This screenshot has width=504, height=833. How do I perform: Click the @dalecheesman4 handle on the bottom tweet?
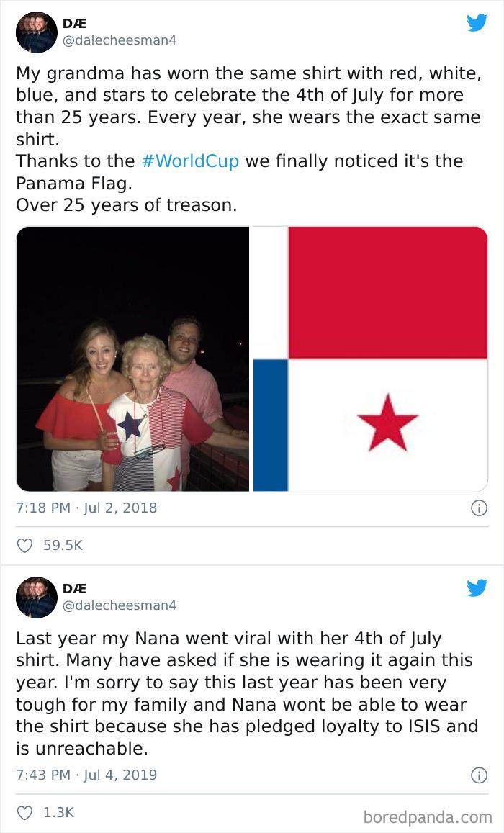92,605
